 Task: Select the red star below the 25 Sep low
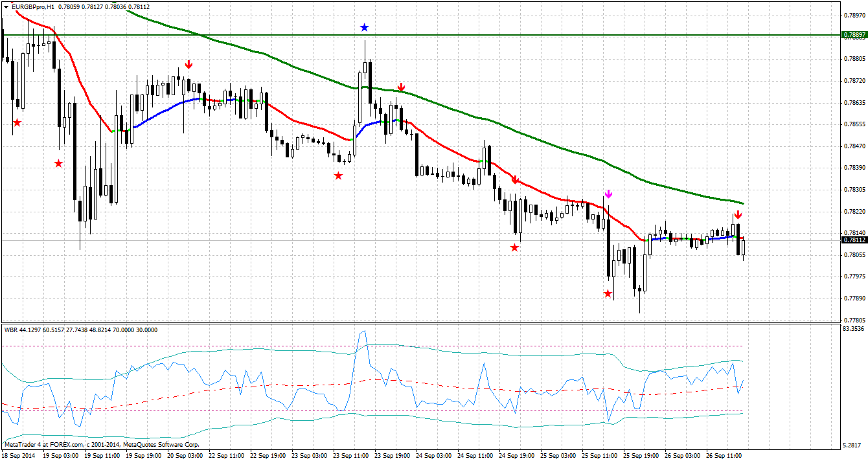click(608, 293)
